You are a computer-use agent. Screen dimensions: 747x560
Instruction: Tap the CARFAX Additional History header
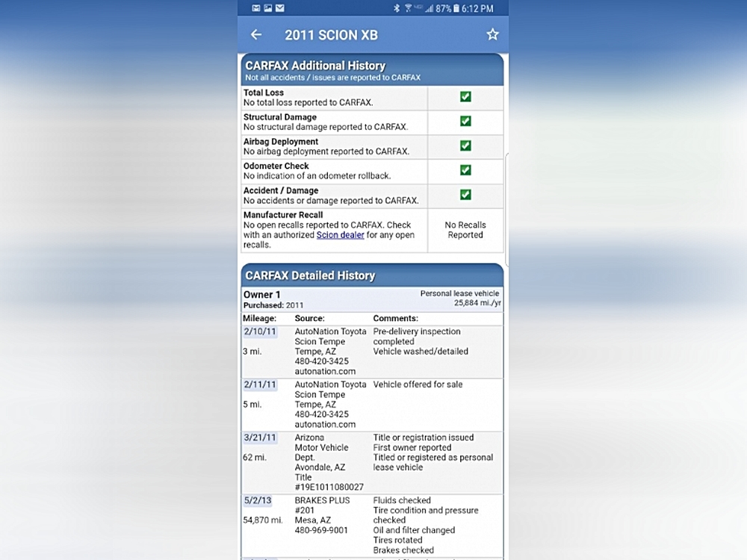[372, 69]
